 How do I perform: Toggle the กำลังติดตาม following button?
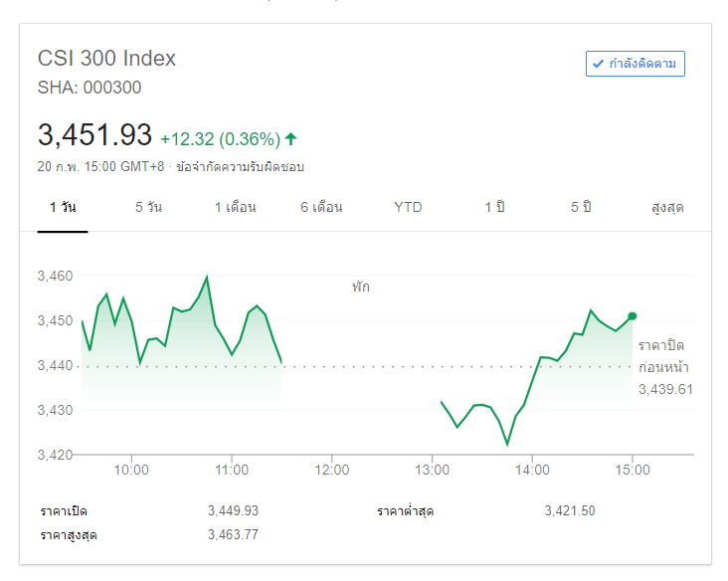pyautogui.click(x=636, y=64)
